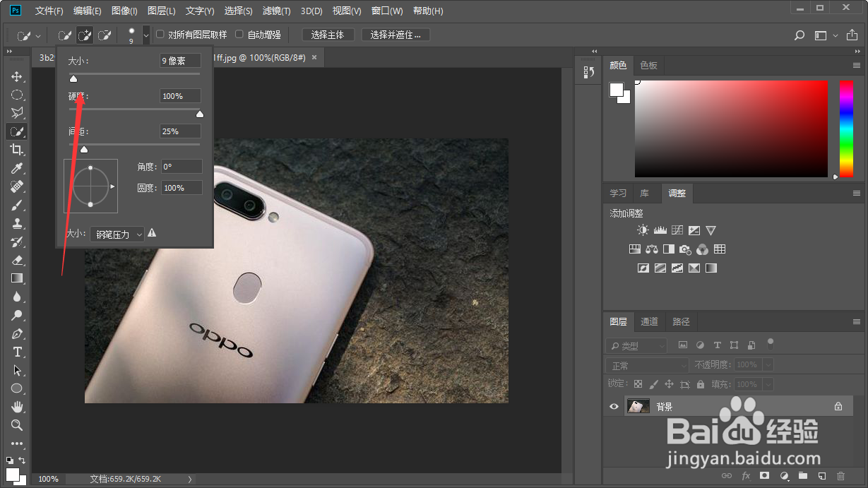Viewport: 868px width, 488px height.
Task: Open the 滤镜(T) menu
Action: (276, 11)
